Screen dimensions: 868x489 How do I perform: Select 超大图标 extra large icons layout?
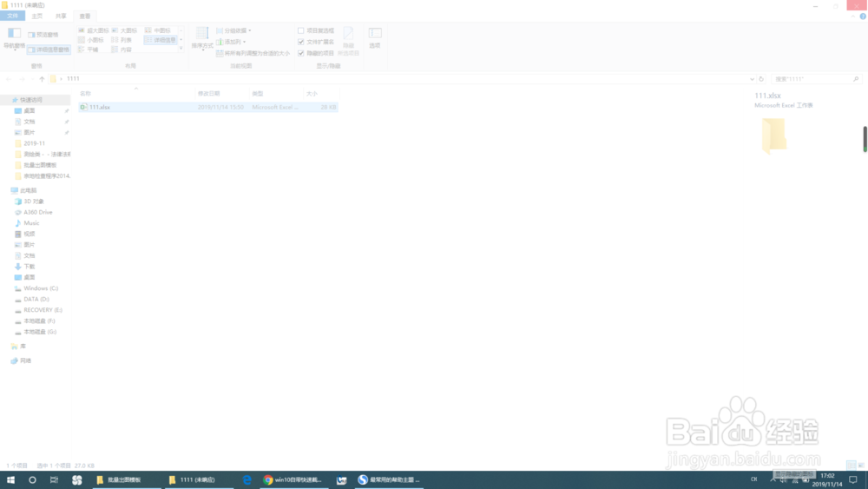click(x=93, y=30)
